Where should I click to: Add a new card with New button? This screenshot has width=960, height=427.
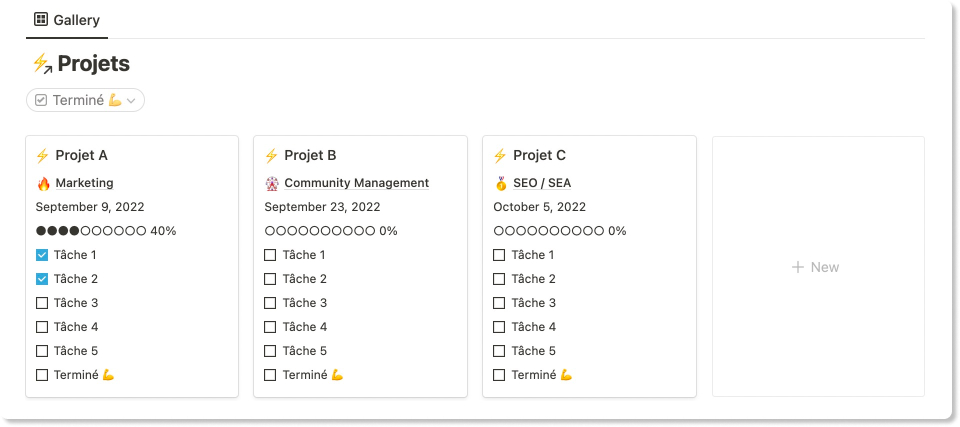pyautogui.click(x=816, y=267)
